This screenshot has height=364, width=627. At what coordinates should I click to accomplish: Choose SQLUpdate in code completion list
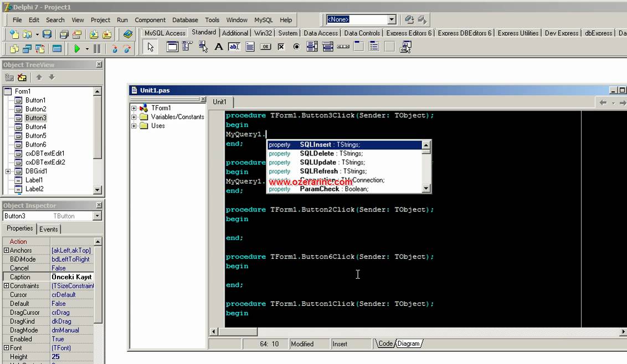click(x=345, y=163)
